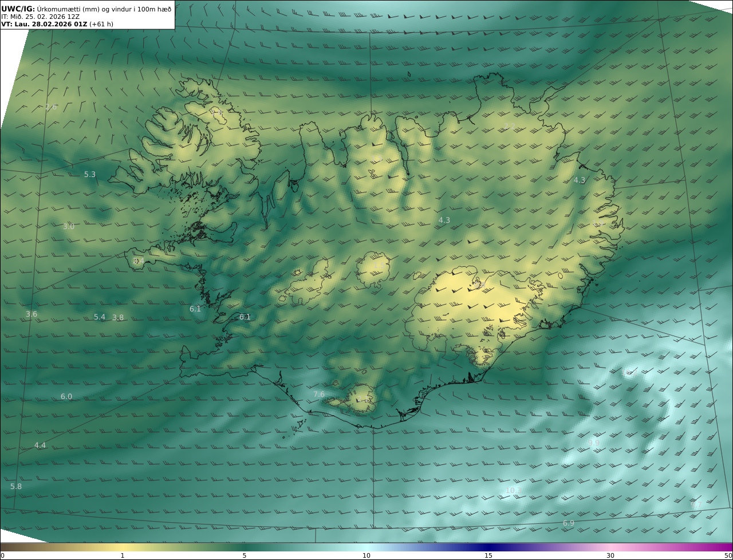This screenshot has height=560, width=733.
Task: Click the 'UWC/IG:' source label
Action: [18, 9]
